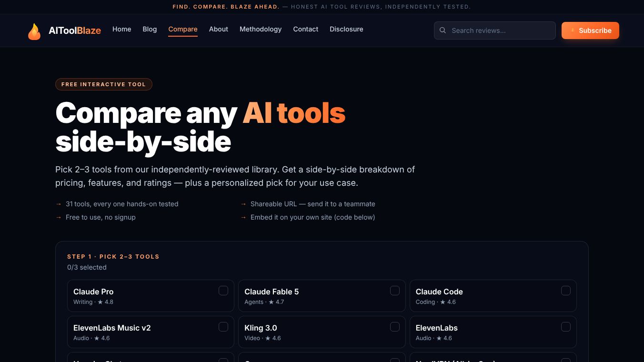This screenshot has width=644, height=362.
Task: Check the ElevenLabs Music v2 checkbox
Action: 223,327
